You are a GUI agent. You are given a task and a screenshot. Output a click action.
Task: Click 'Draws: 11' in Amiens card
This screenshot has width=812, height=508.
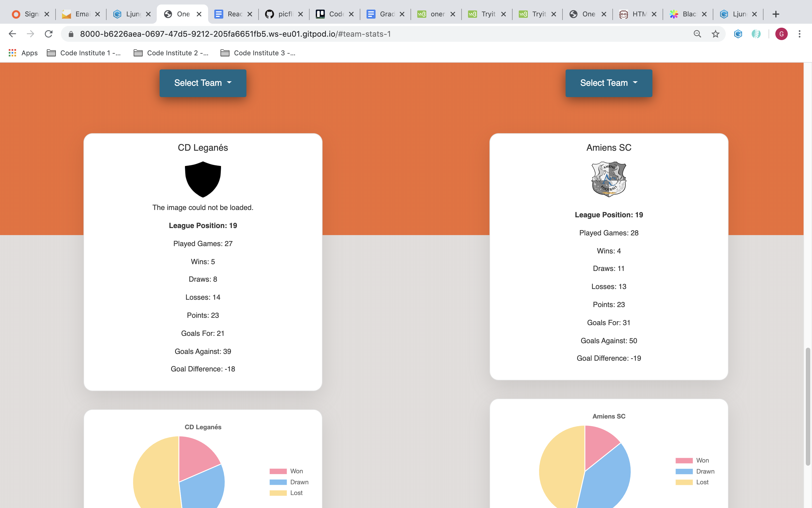point(609,268)
